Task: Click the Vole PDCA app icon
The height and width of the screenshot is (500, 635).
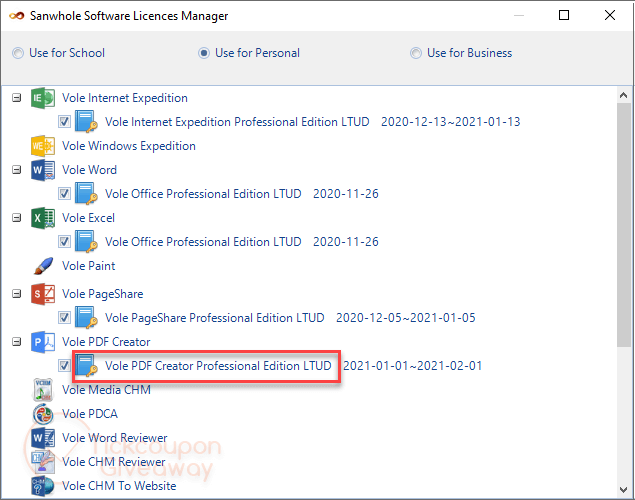Action: (x=43, y=414)
